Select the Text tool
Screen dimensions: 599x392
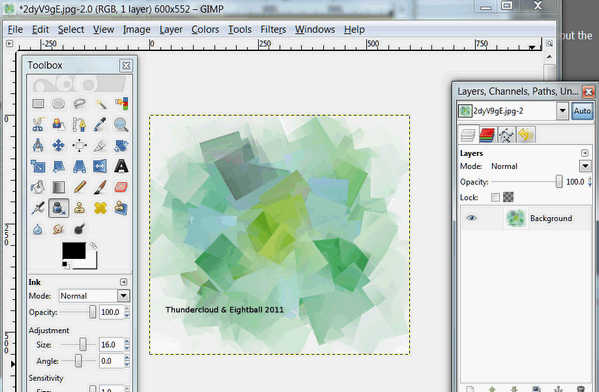121,166
